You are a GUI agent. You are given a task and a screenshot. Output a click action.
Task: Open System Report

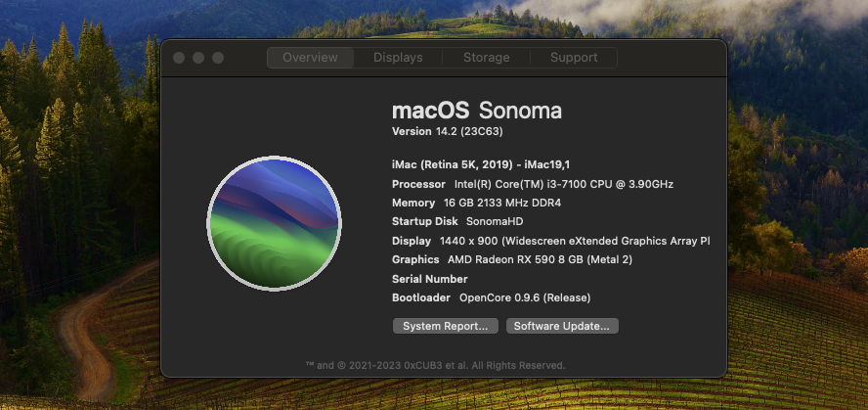446,326
